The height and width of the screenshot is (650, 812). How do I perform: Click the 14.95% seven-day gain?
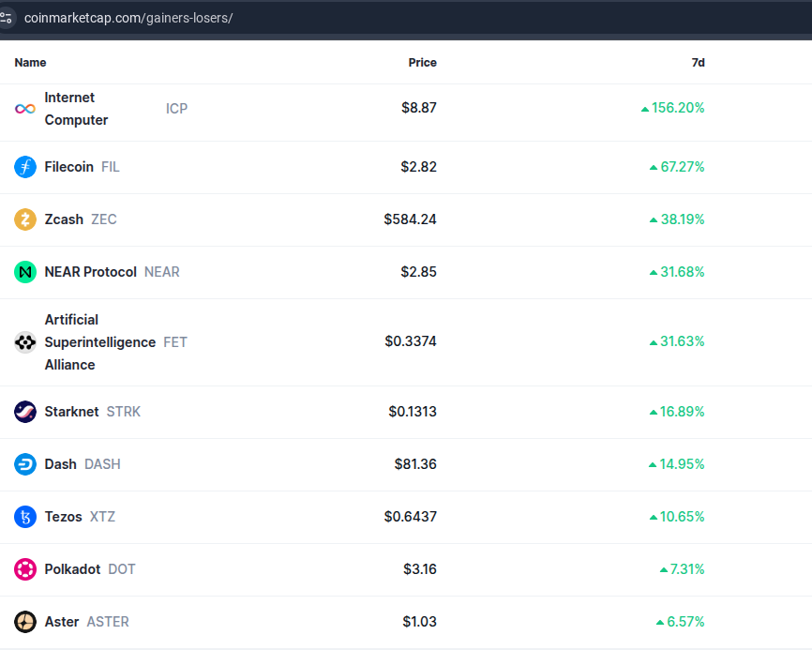[676, 464]
